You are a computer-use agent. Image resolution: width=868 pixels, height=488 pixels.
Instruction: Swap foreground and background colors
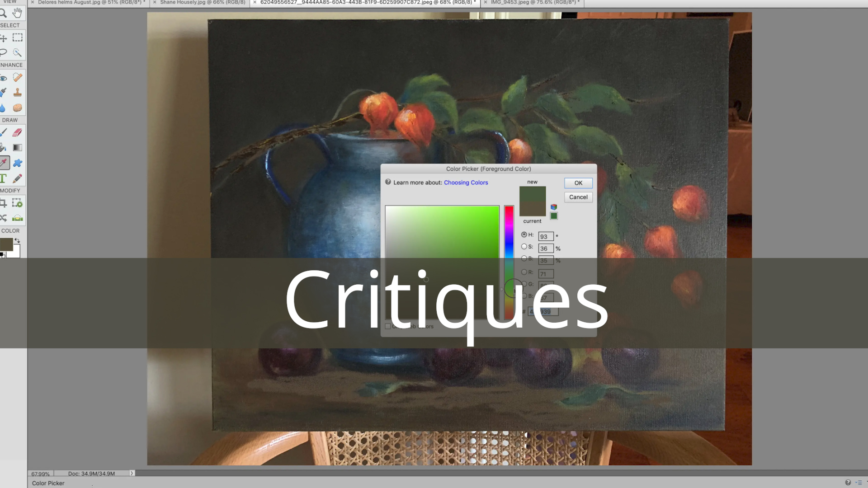click(17, 241)
